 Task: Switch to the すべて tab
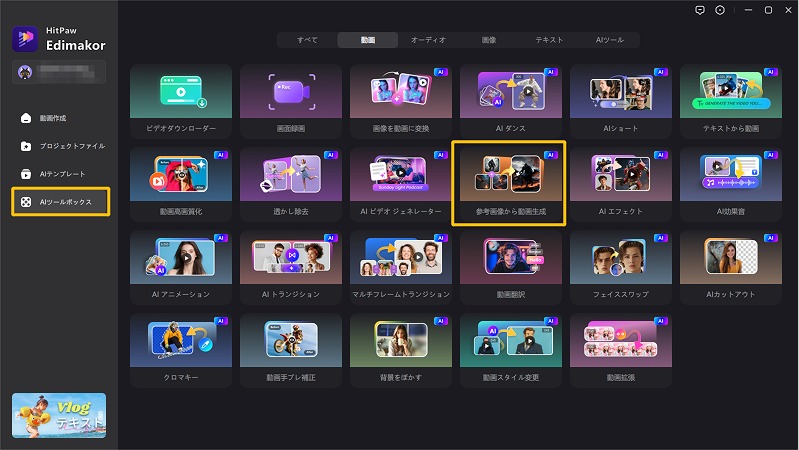tap(307, 40)
